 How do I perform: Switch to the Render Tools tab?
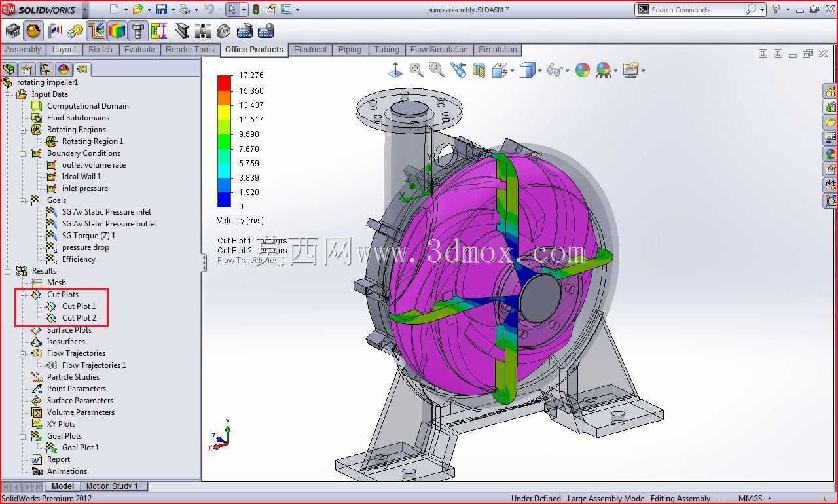coord(190,50)
